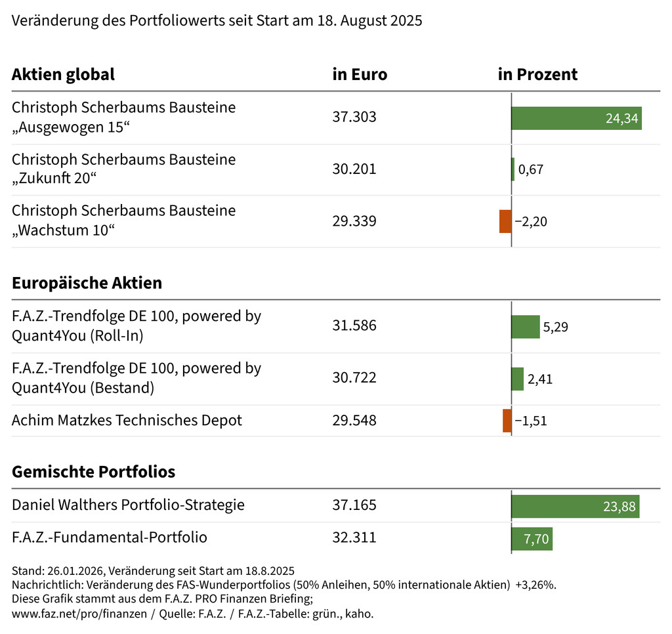Viewport: 672px width, 634px height.
Task: Click the green 2,41 percent bar
Action: (517, 379)
